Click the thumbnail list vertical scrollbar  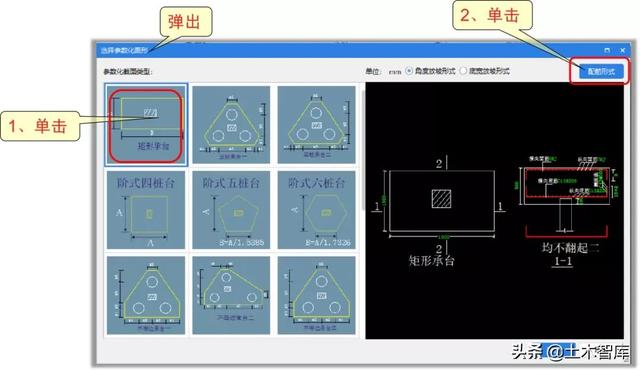[x=363, y=151]
